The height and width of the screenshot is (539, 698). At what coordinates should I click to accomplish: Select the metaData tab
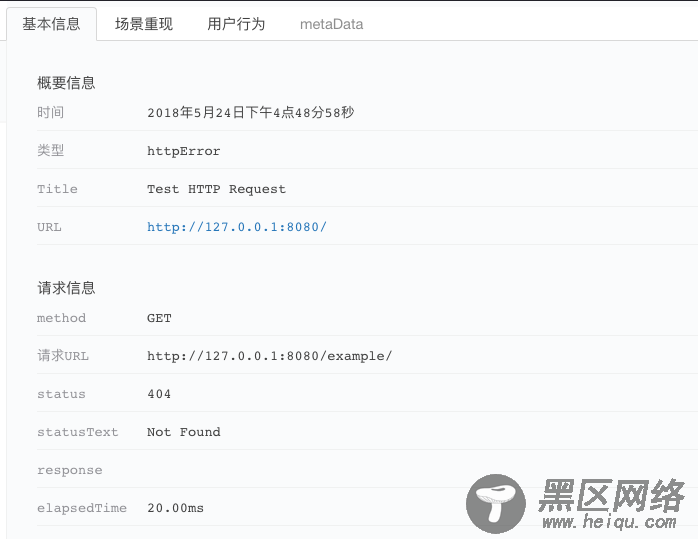(331, 24)
